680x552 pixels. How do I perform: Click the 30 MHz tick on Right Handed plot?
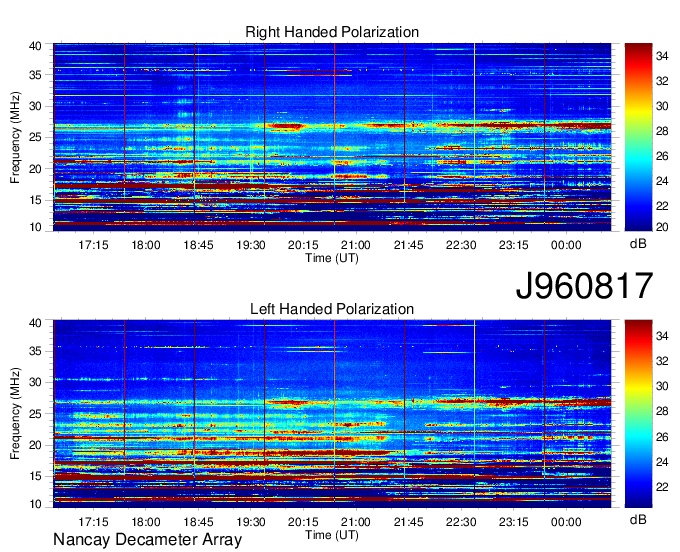(35, 106)
